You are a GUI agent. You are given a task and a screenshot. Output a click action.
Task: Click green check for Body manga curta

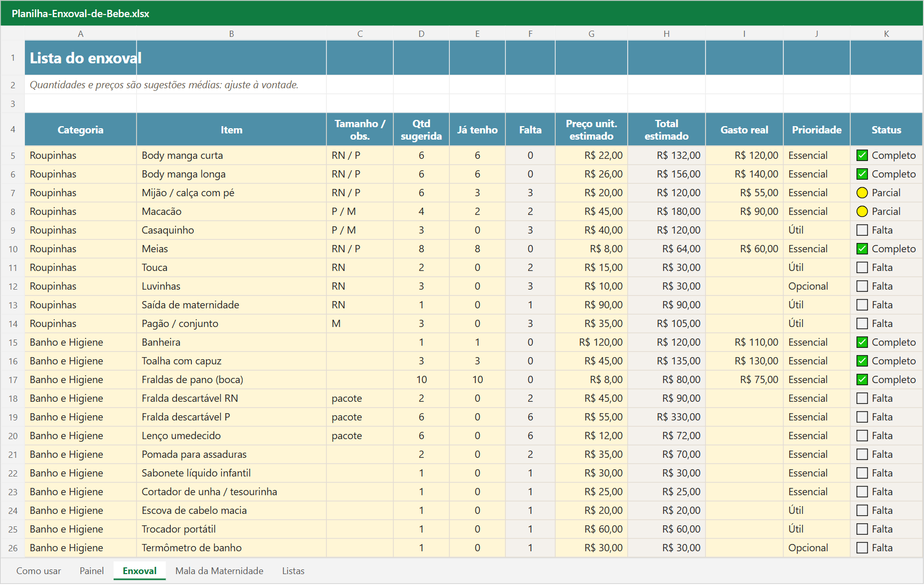click(862, 155)
